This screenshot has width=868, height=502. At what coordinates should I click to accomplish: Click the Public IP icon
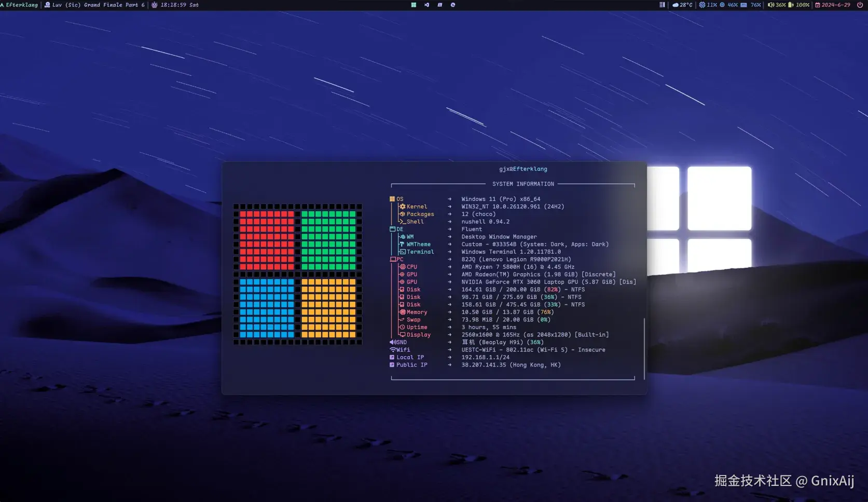pos(392,364)
